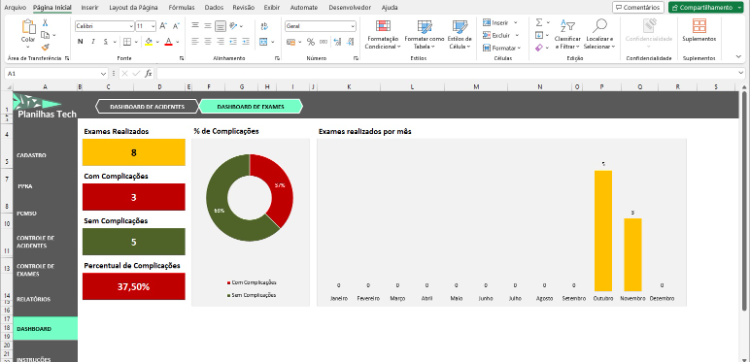750x362 pixels.
Task: Center text horizontally
Action: tap(208, 42)
